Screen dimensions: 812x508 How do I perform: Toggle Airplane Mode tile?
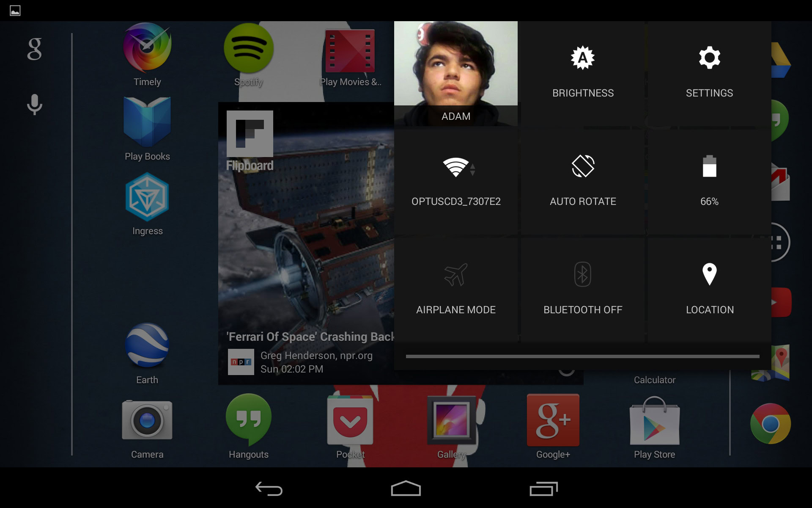tap(456, 289)
